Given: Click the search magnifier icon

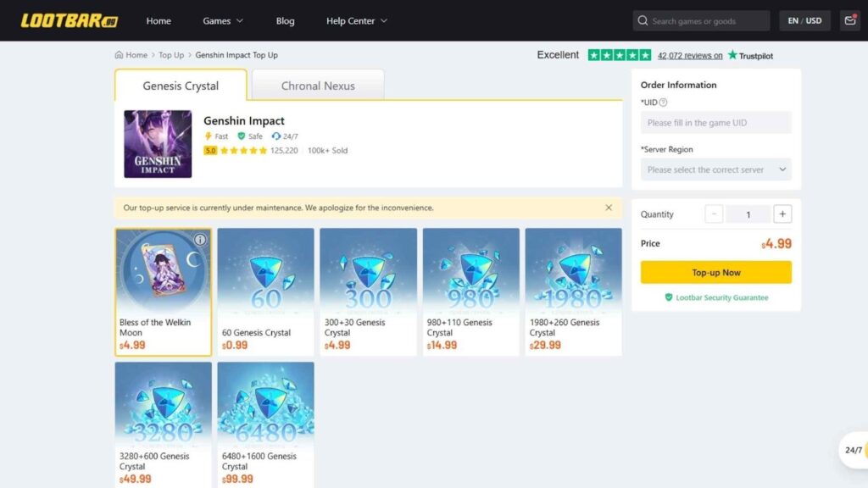Looking at the screenshot, I should (643, 20).
